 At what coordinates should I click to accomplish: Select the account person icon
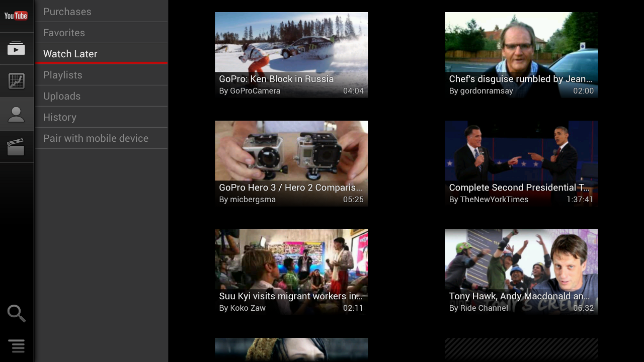pos(16,115)
